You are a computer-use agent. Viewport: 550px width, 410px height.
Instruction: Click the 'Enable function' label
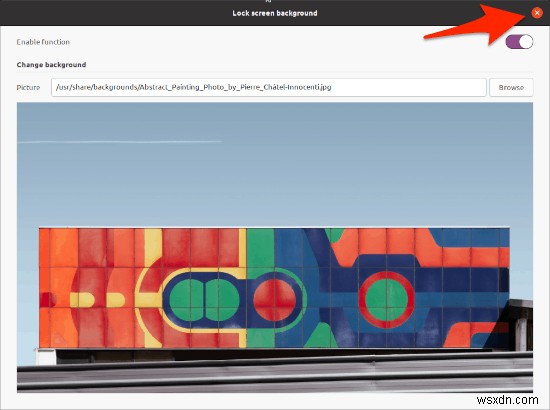(x=43, y=42)
